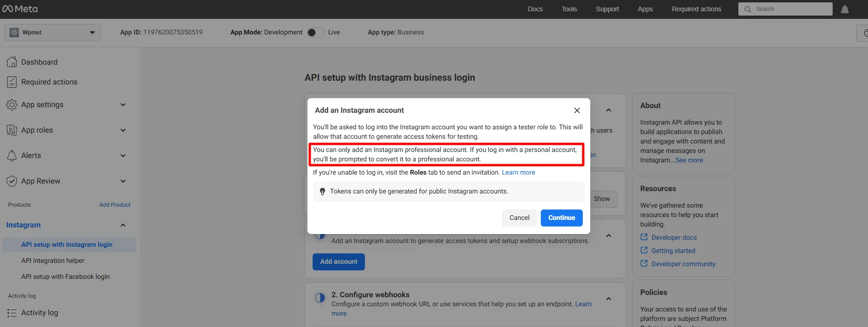
Task: Click the lightbulb tip icon in dialog
Action: (322, 192)
